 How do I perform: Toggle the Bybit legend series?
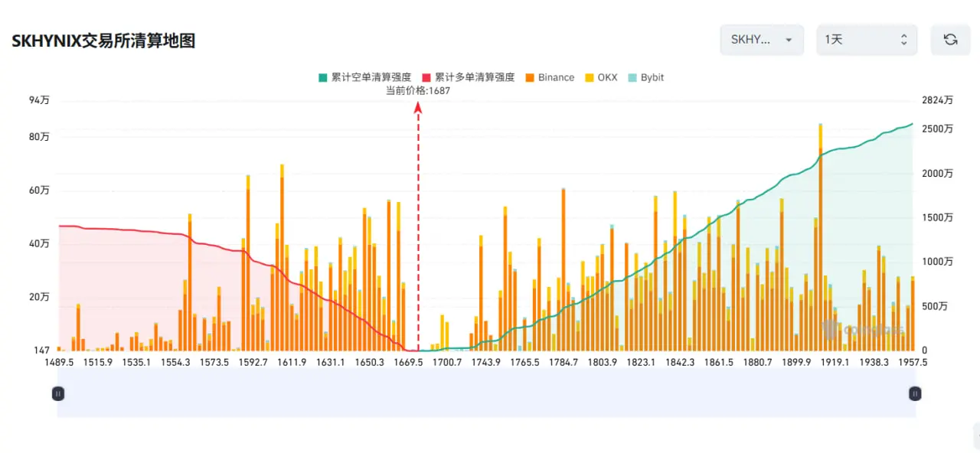645,77
